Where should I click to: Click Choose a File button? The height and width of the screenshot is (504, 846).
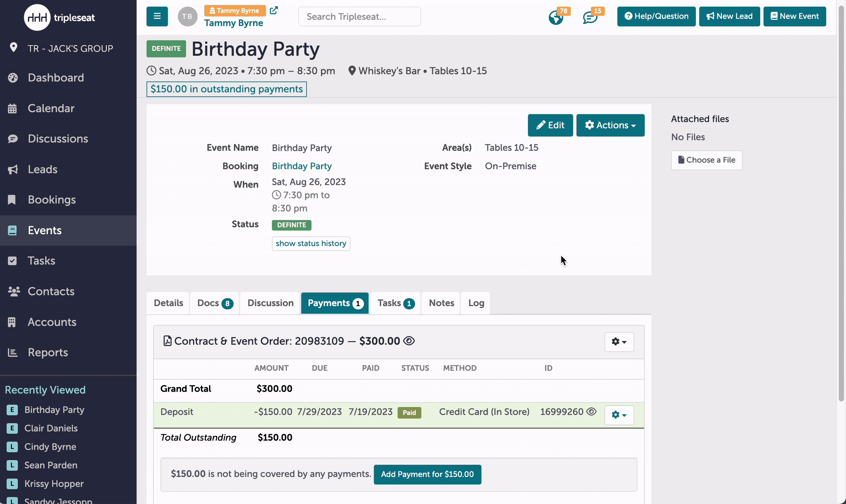(707, 160)
